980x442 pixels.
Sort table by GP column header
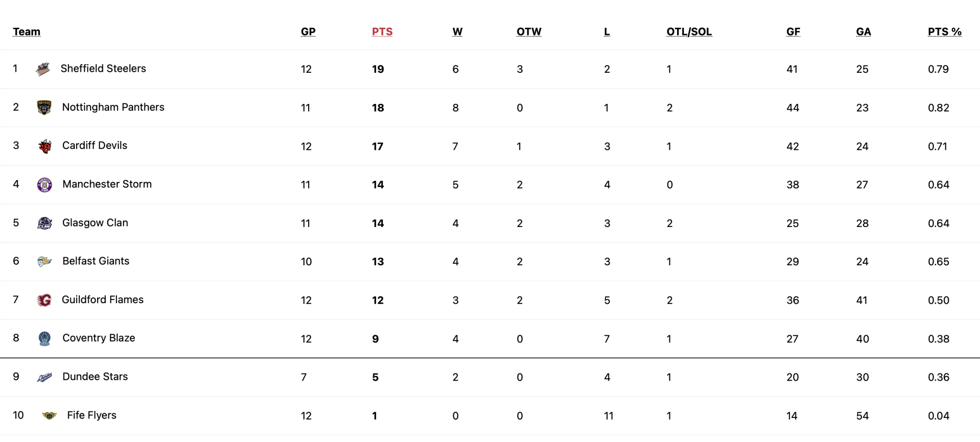click(x=308, y=32)
